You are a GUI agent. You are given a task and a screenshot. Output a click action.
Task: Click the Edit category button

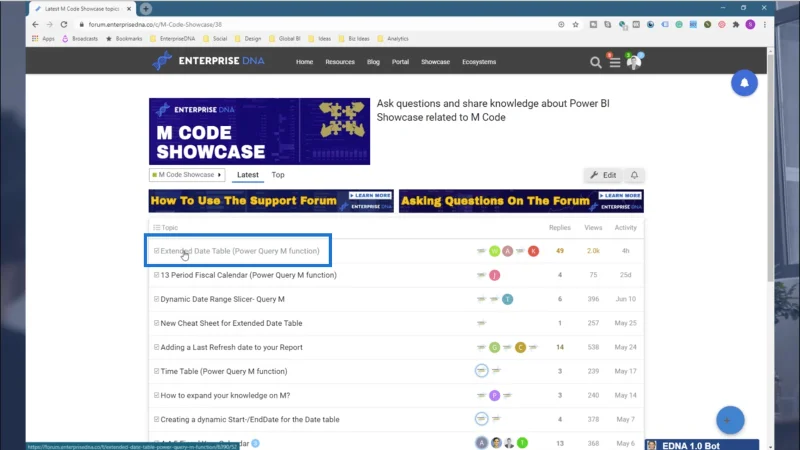pyautogui.click(x=603, y=175)
